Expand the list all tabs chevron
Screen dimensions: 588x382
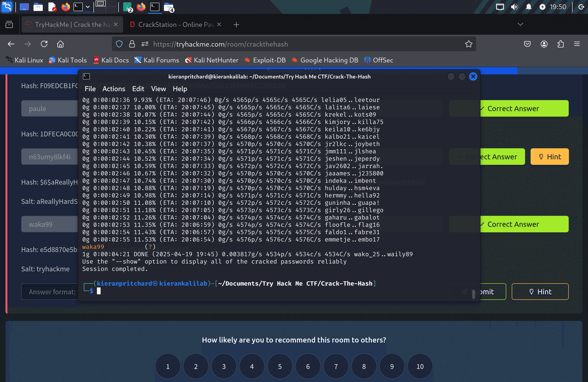520,24
